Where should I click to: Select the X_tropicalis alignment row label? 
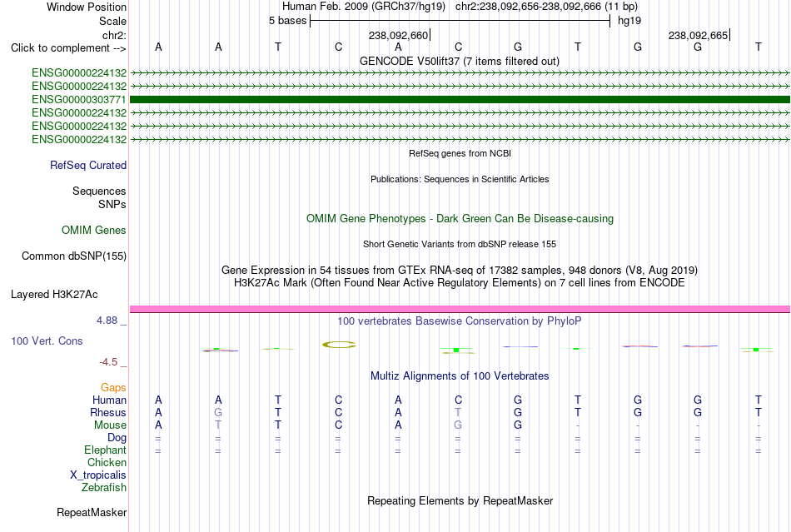98,475
